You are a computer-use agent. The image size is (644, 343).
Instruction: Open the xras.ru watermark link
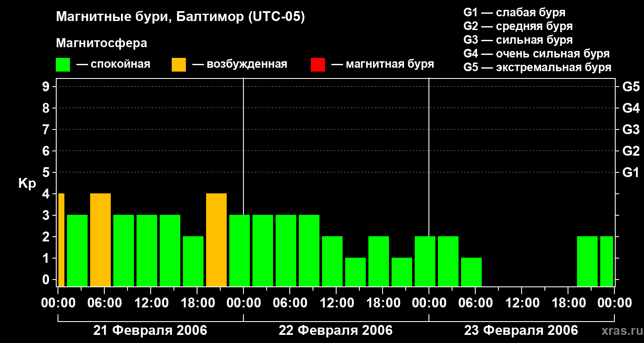[x=619, y=331]
